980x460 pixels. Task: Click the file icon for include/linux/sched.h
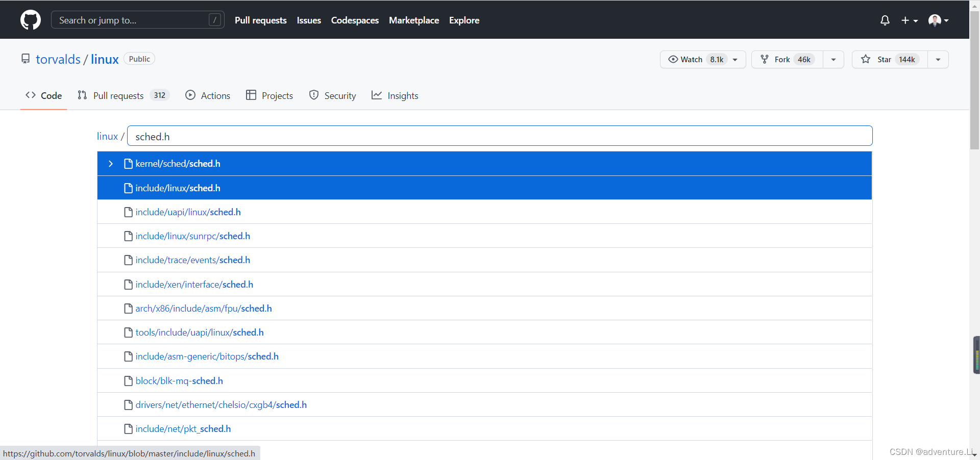[128, 188]
